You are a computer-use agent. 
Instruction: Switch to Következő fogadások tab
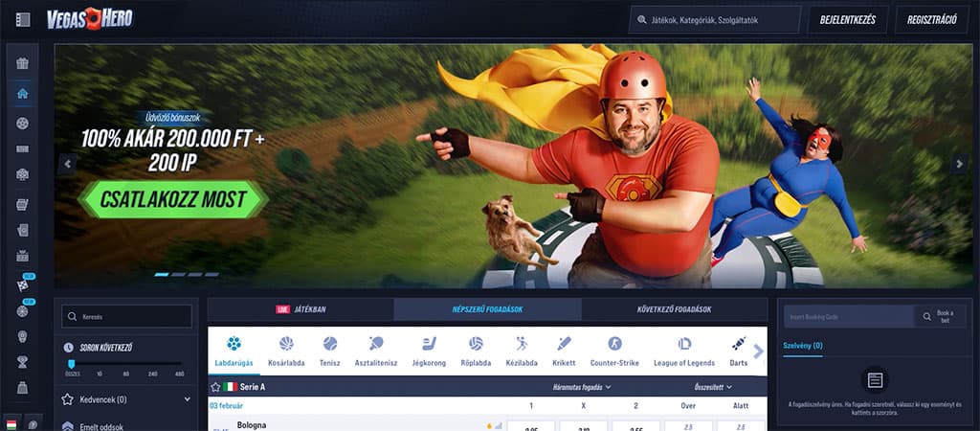(675, 309)
